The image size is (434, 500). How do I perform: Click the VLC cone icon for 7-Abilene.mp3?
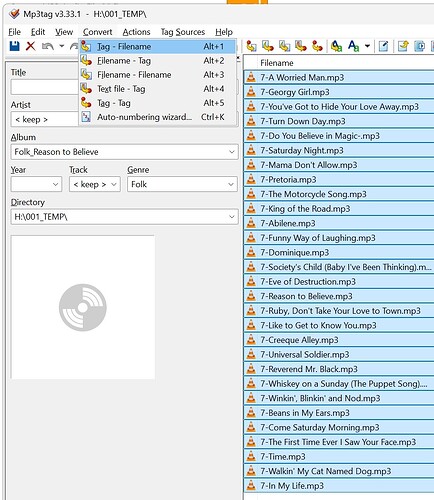pos(251,223)
